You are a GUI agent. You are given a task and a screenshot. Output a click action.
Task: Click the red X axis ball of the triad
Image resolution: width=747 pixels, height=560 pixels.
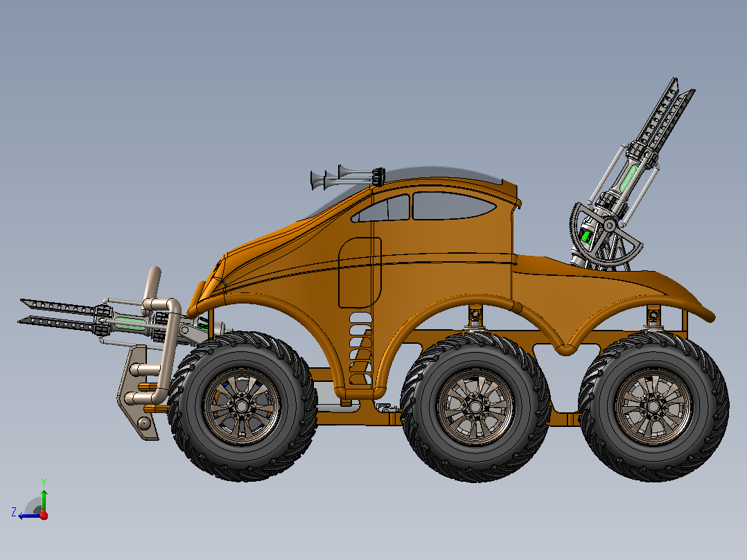44,515
